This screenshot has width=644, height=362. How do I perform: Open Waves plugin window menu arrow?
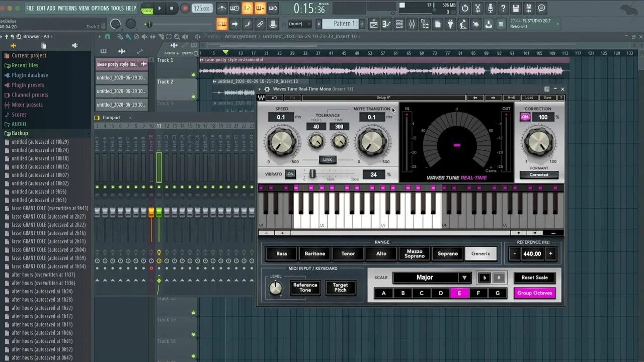click(260, 89)
